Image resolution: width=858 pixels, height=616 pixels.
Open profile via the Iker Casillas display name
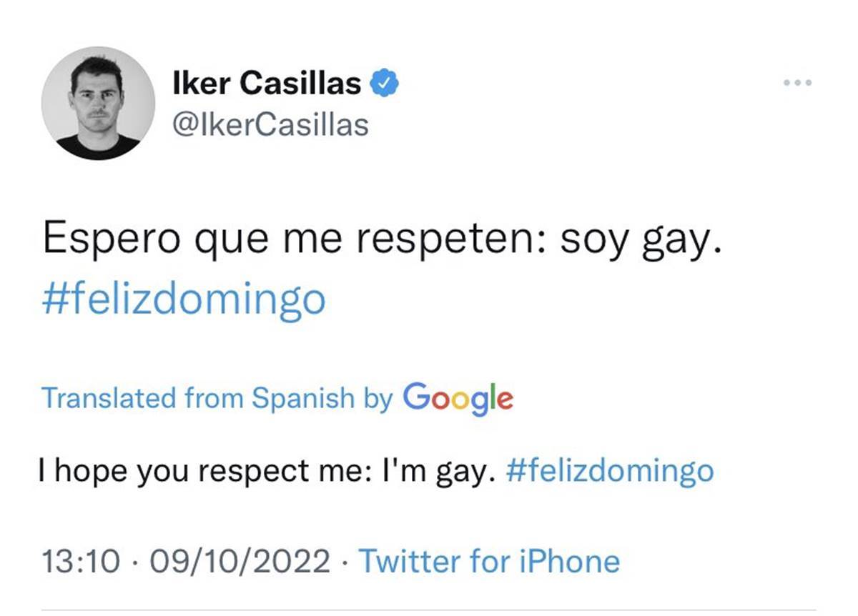pyautogui.click(x=267, y=84)
